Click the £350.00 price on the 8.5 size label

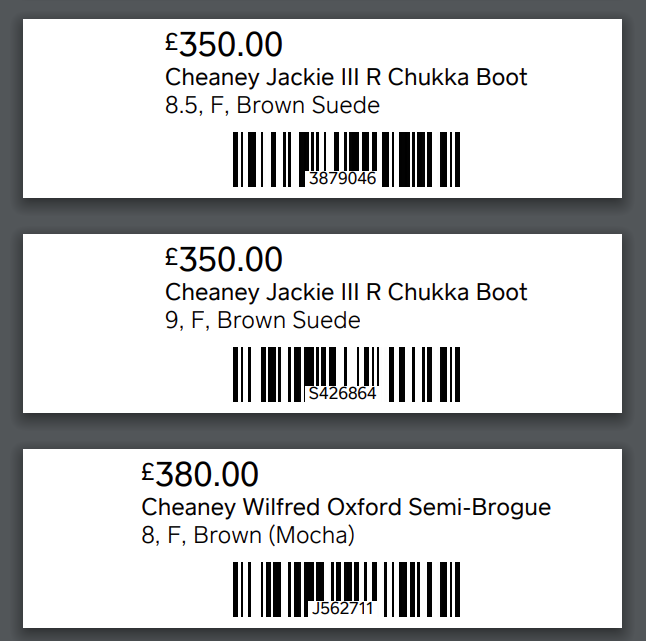point(224,45)
